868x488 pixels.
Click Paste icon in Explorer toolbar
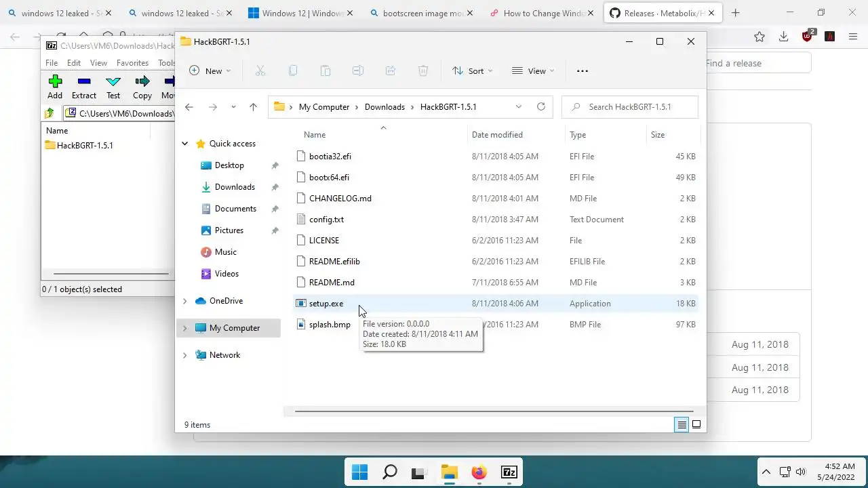coord(325,70)
